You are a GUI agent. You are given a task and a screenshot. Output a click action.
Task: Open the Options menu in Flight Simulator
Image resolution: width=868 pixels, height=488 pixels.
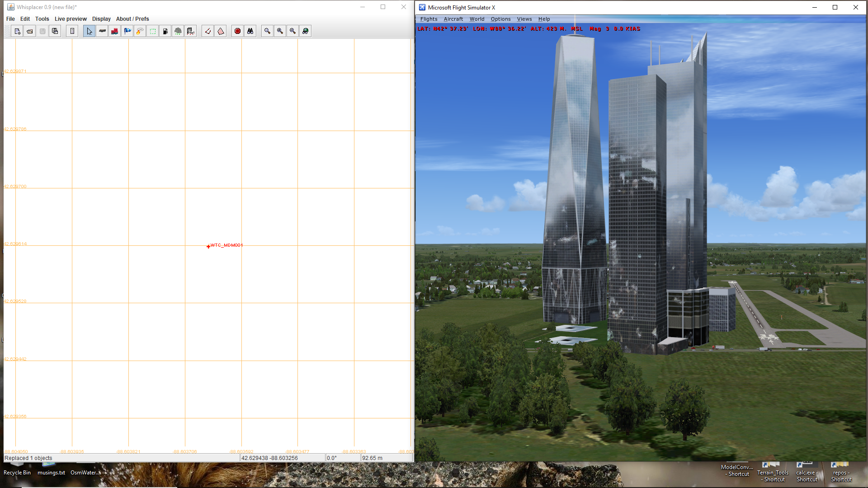tap(500, 19)
